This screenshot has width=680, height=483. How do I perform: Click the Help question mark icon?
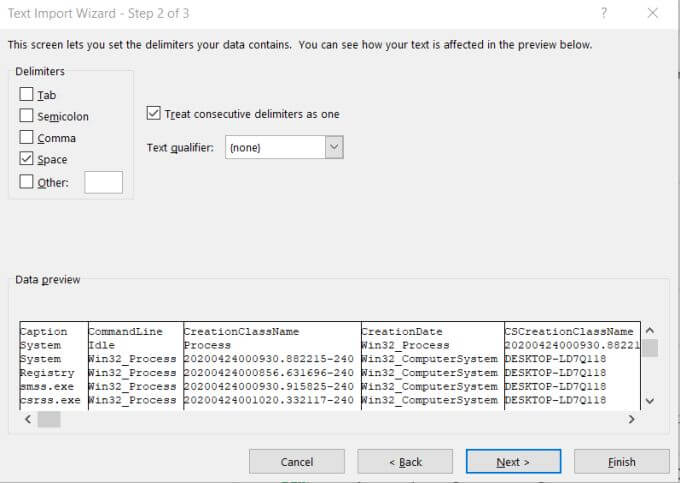click(x=604, y=14)
